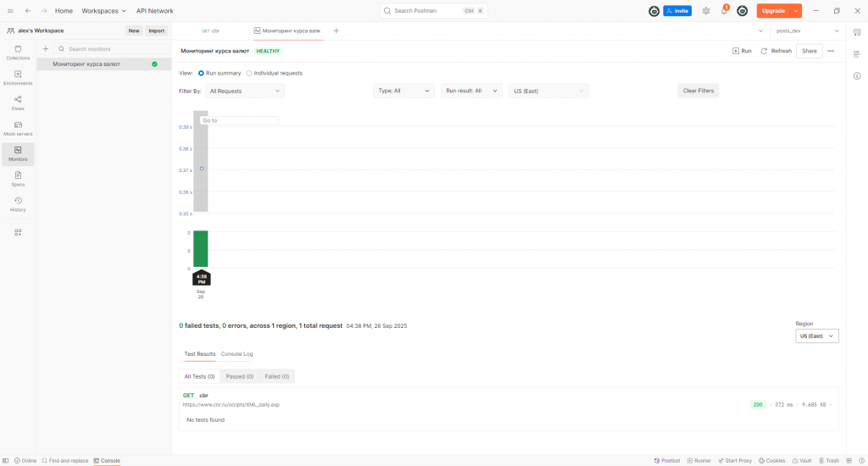The height and width of the screenshot is (466, 868).
Task: Open the Type: All dropdown
Action: pyautogui.click(x=403, y=91)
